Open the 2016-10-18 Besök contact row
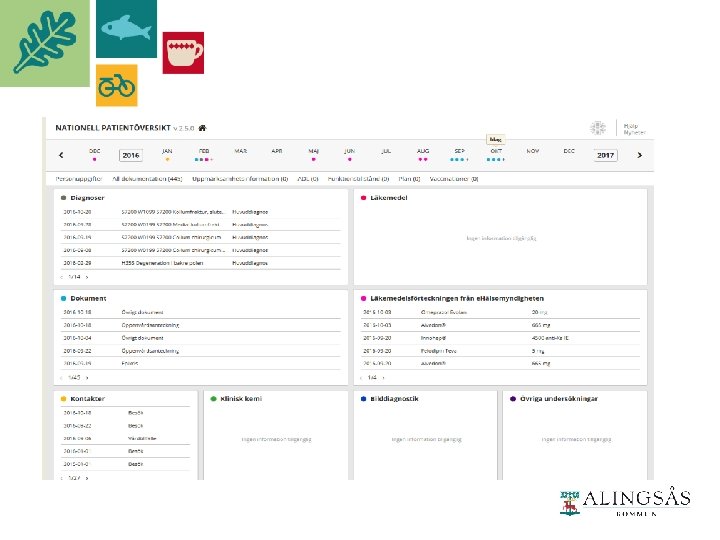 click(125, 413)
